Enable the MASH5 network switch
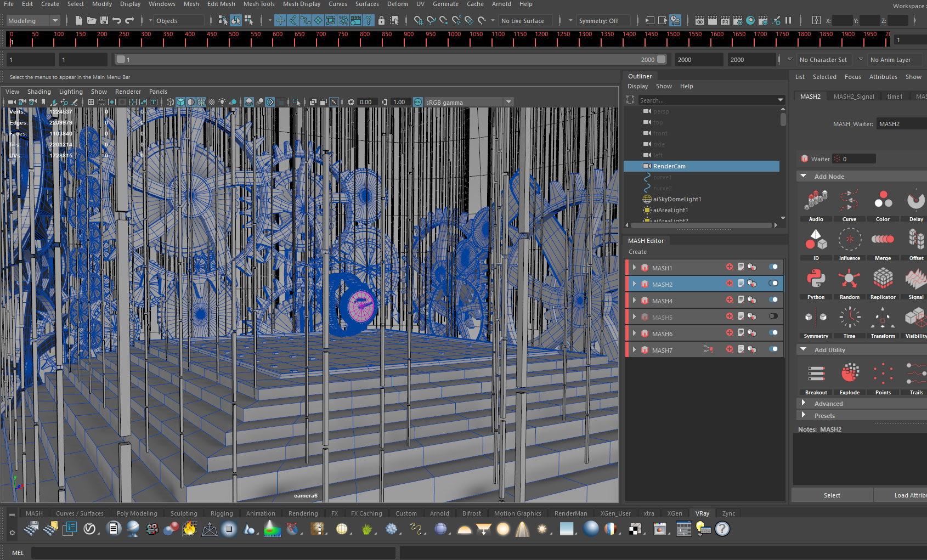The width and height of the screenshot is (927, 560). (773, 316)
